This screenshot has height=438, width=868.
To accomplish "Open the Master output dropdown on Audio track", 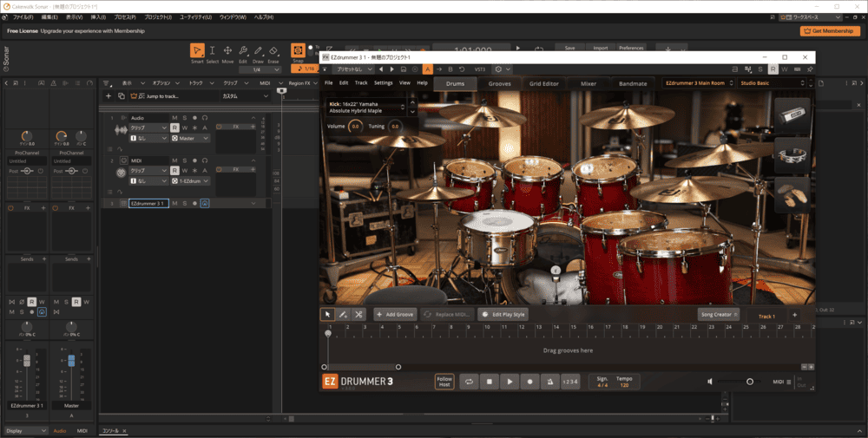I will tap(190, 138).
